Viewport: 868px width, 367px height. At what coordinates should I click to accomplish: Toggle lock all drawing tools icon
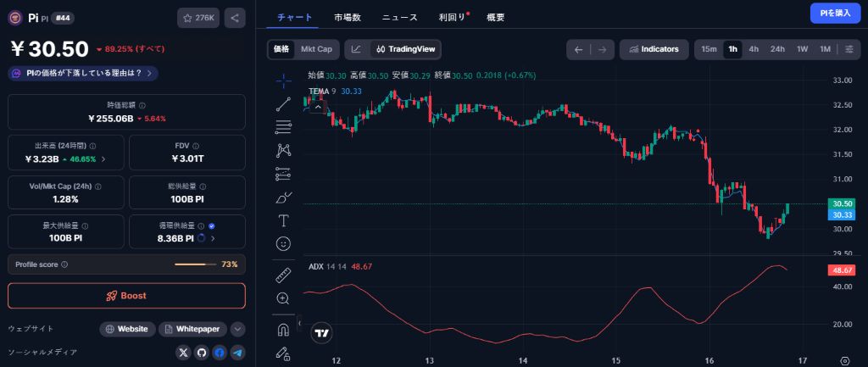click(x=283, y=353)
